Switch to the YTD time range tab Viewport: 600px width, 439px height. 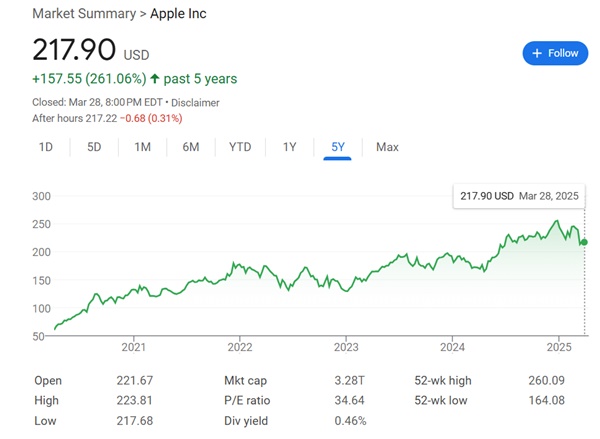click(x=240, y=147)
